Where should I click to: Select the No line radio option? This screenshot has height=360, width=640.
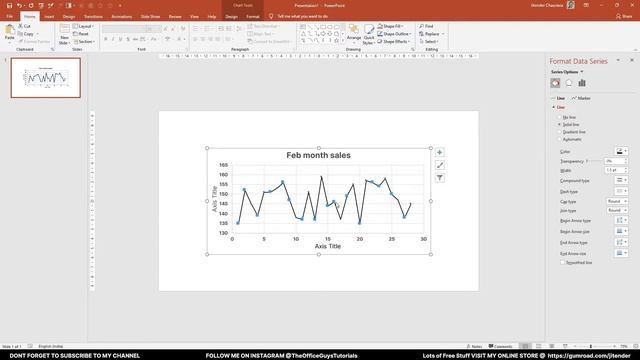point(560,117)
